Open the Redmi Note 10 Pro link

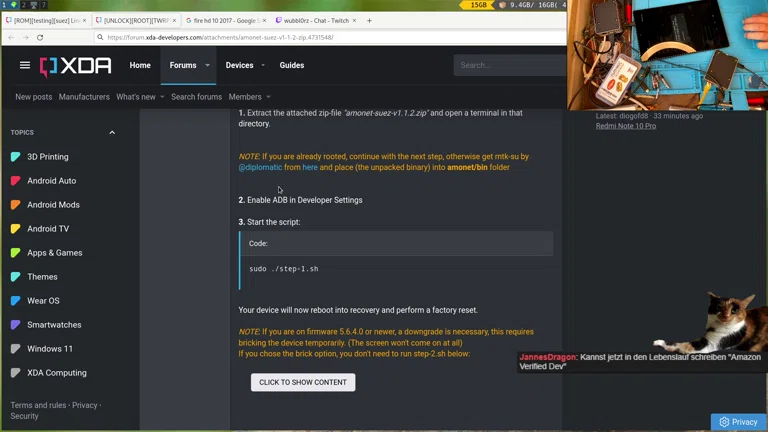tap(626, 126)
